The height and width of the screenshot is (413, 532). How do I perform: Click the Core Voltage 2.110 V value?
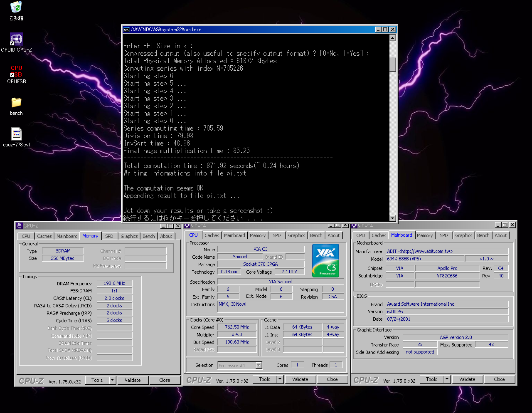click(289, 272)
